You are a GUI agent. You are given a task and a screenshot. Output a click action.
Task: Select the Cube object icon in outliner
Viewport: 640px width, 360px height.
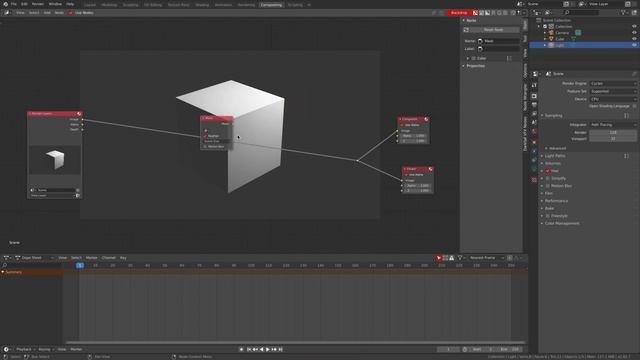(x=551, y=39)
